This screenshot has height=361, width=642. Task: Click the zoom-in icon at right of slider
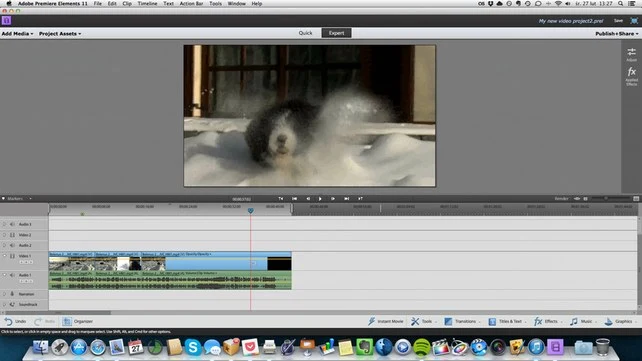(x=636, y=199)
